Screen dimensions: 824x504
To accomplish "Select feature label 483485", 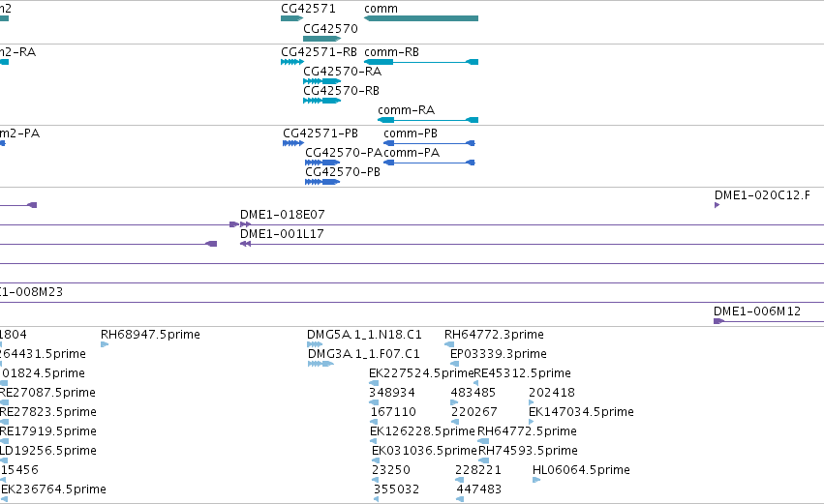I will point(473,393).
